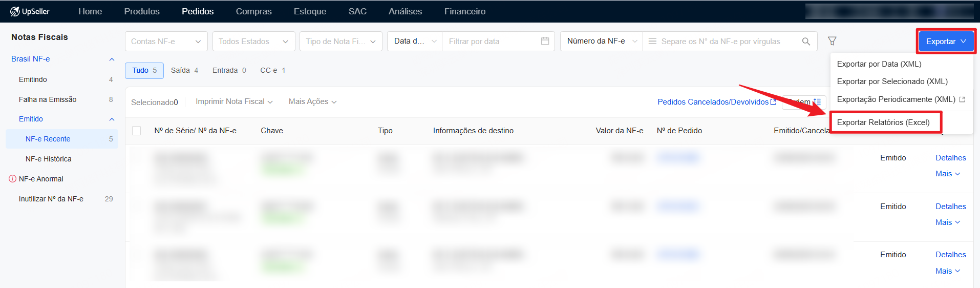The width and height of the screenshot is (980, 288).
Task: Toggle the select-all header checkbox
Action: pyautogui.click(x=137, y=131)
